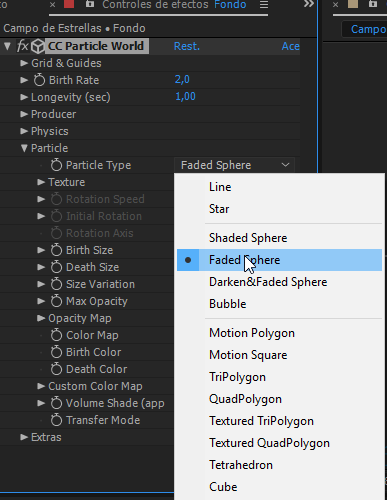387x500 pixels.
Task: Click the Longevity value 1,00
Action: [x=185, y=96]
